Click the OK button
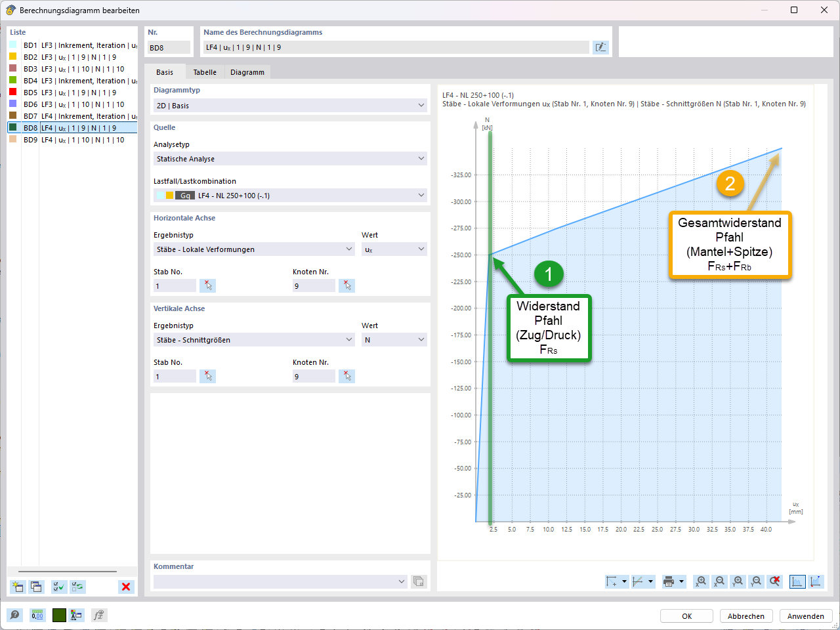 686,616
